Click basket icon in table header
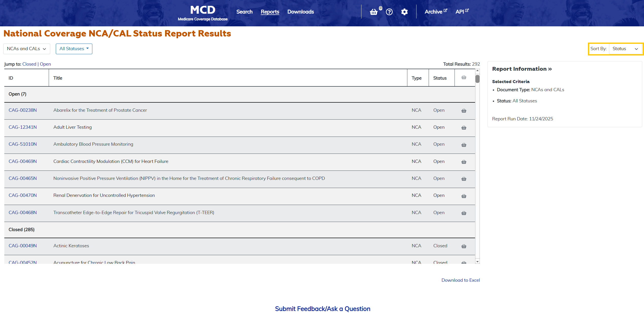This screenshot has width=644, height=320. coord(464,78)
